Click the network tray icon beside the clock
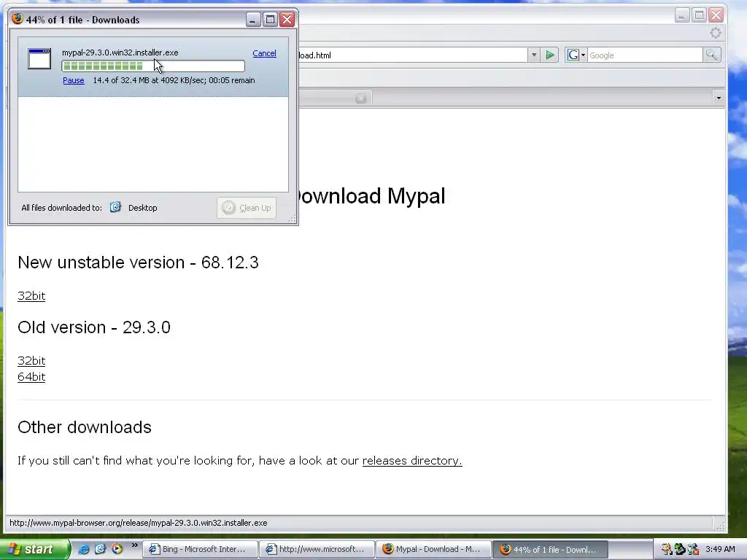Screen dimensions: 747x560 tap(693, 550)
